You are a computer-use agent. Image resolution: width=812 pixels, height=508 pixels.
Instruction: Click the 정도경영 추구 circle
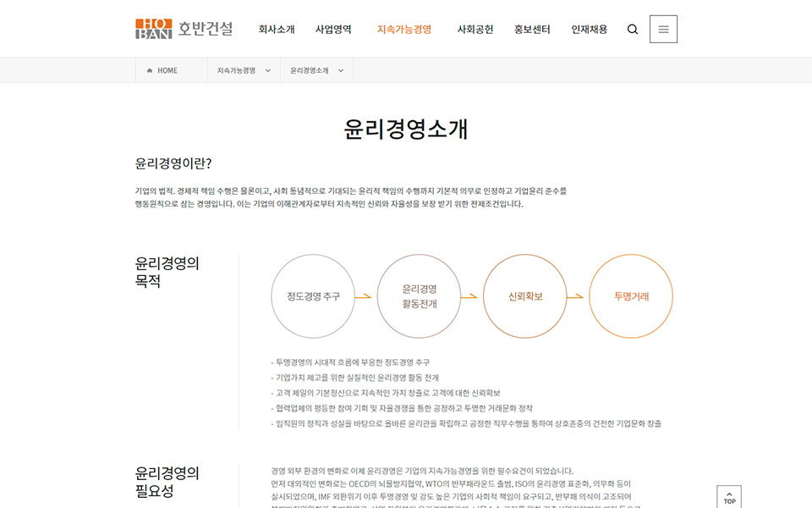coord(313,296)
